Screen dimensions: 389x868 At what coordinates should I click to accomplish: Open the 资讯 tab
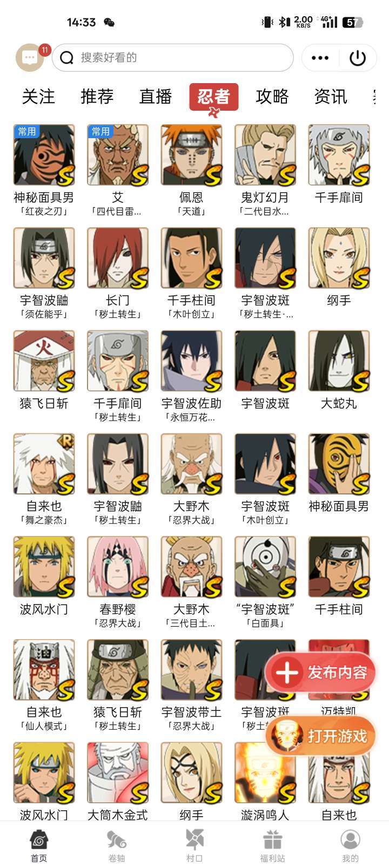click(331, 97)
